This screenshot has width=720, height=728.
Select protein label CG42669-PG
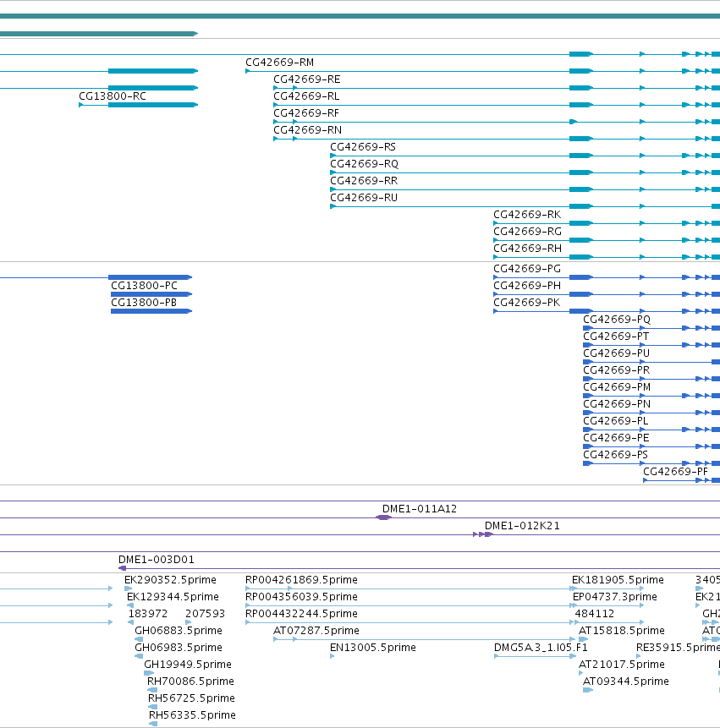(527, 269)
